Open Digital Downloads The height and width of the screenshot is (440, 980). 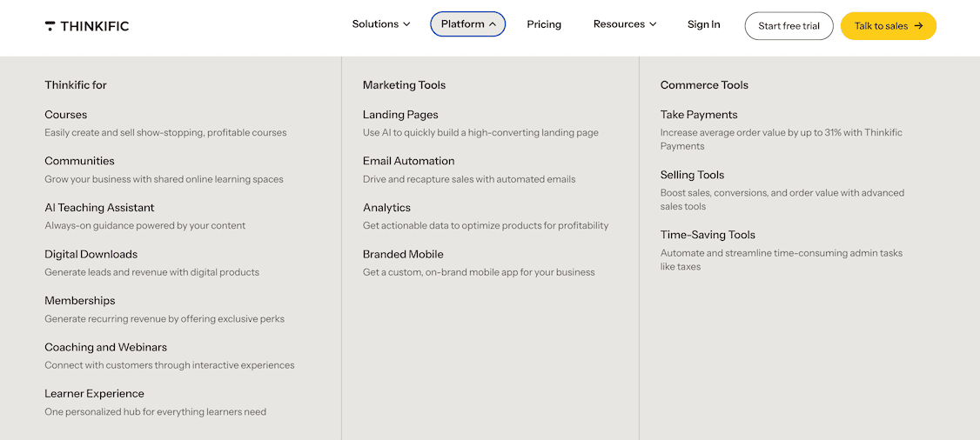(91, 254)
